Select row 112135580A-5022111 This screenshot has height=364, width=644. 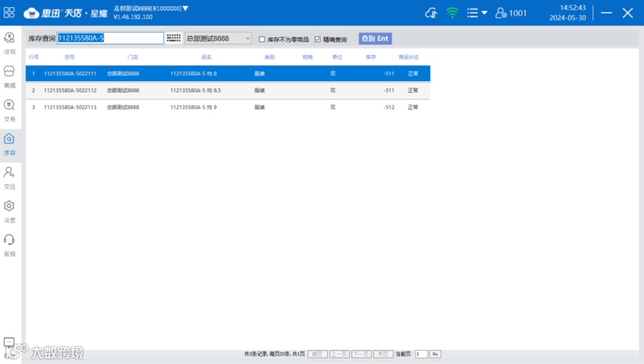pyautogui.click(x=228, y=73)
